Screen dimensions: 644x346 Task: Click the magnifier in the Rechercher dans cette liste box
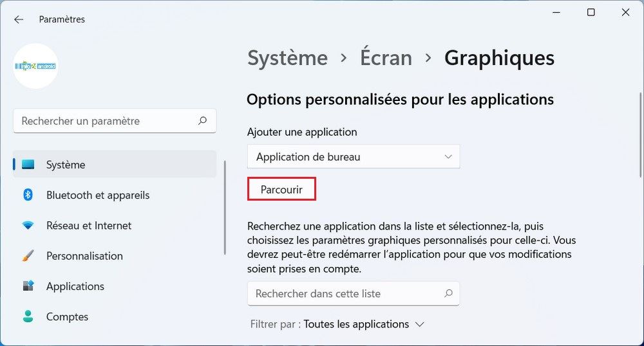pyautogui.click(x=448, y=293)
